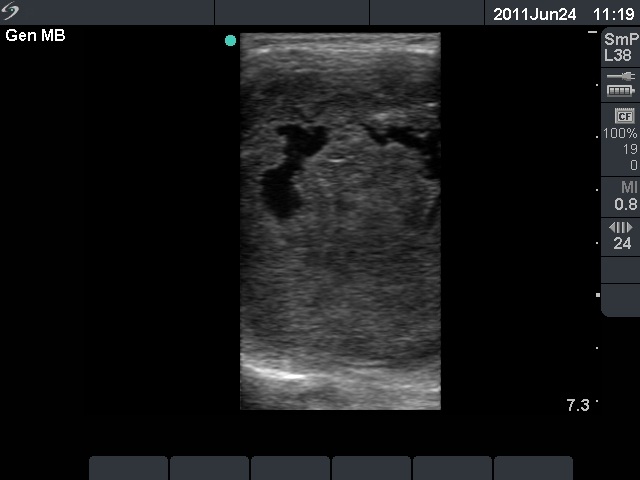640x480 pixels.
Task: Click the Gen MB imaging mode label
Action: [x=35, y=36]
